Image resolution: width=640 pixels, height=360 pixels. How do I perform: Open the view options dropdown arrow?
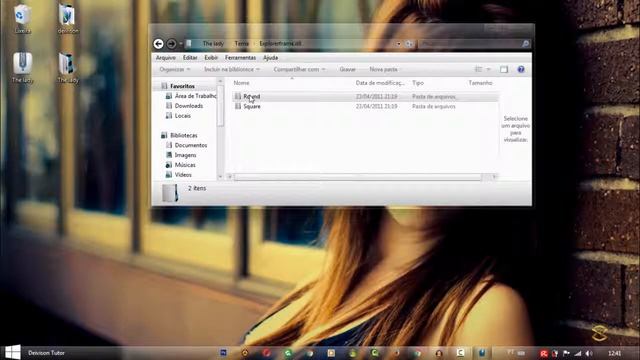pyautogui.click(x=488, y=69)
